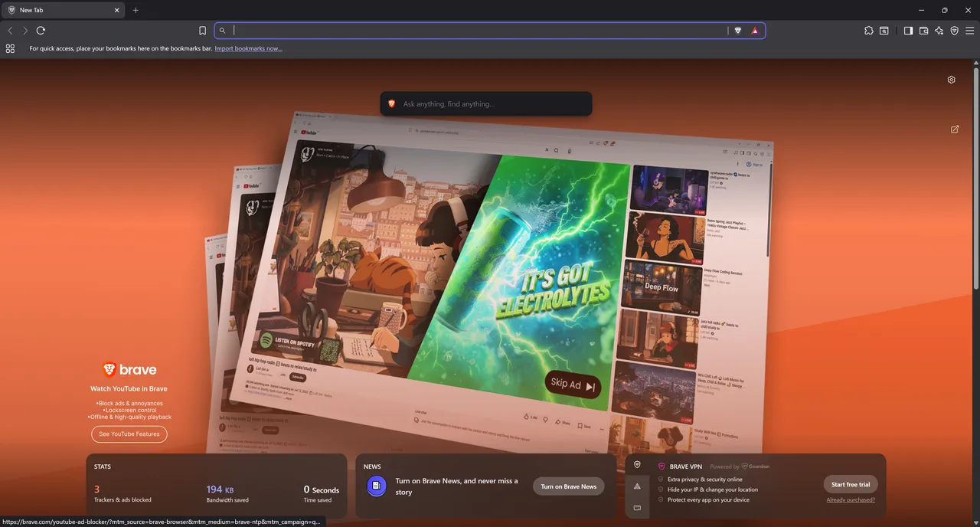
Task: Click the Brave Shields lion icon in the address bar
Action: [x=738, y=31]
